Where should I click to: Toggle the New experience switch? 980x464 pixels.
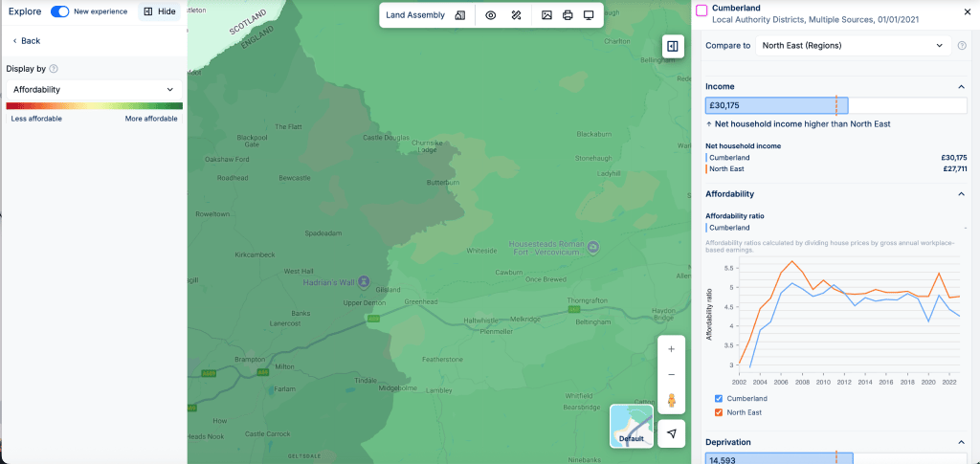(60, 11)
